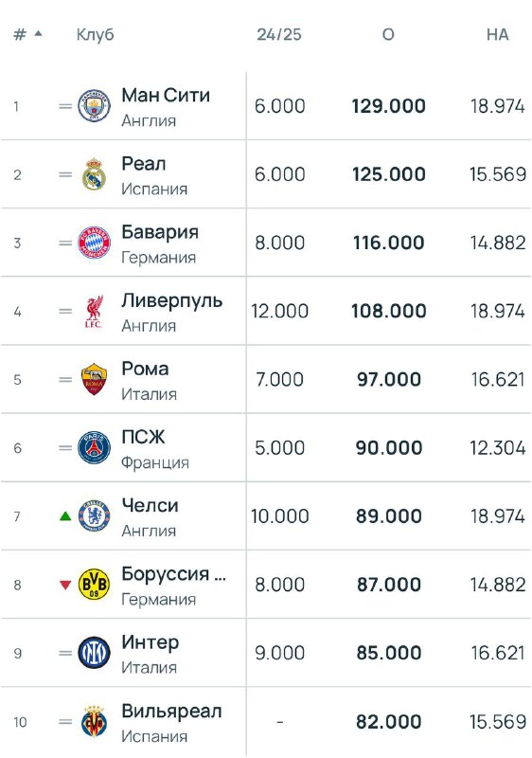Image resolution: width=532 pixels, height=758 pixels.
Task: Click the Real Madrid club crest
Action: coord(94,174)
